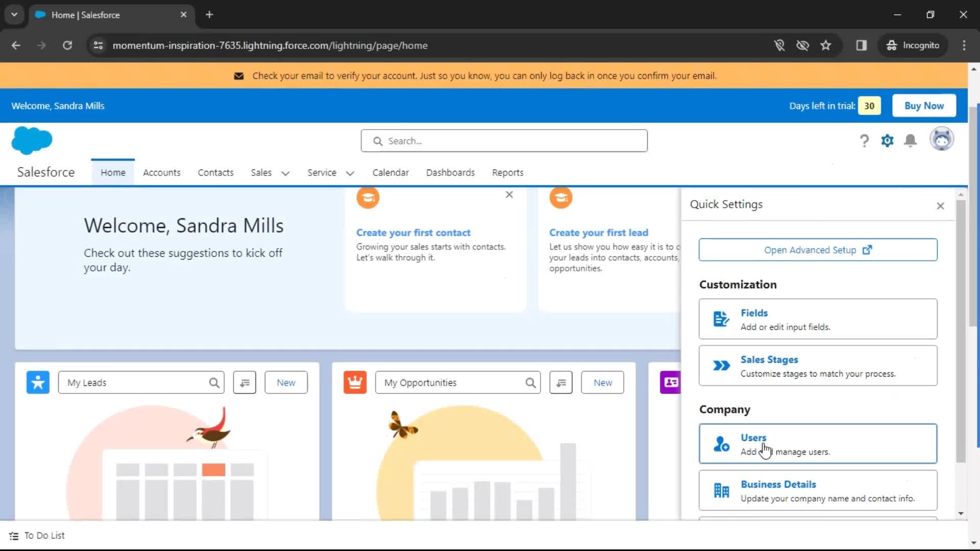The image size is (980, 551).
Task: Click the Salesforce cloud logo
Action: pyautogui.click(x=32, y=140)
